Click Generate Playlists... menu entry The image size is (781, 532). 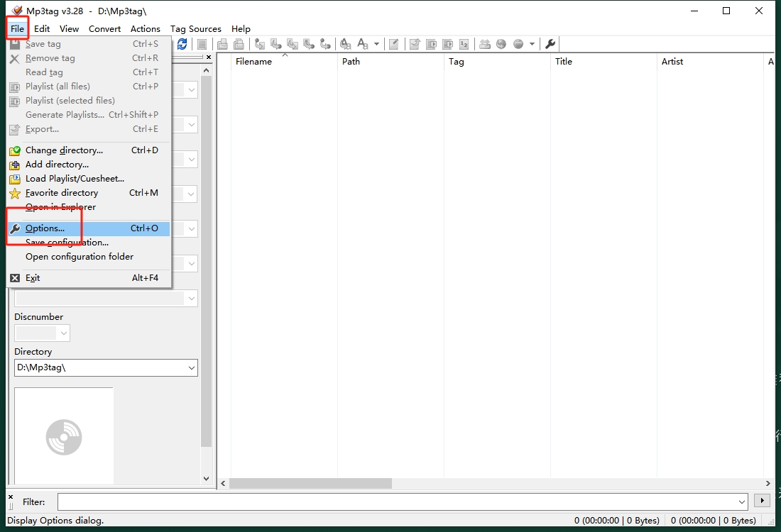(89, 115)
